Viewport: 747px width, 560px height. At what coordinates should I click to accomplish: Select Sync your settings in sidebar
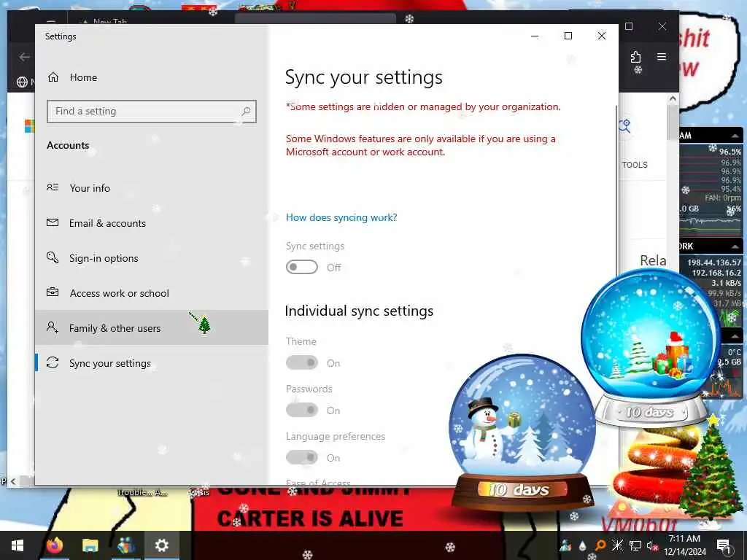click(x=152, y=363)
